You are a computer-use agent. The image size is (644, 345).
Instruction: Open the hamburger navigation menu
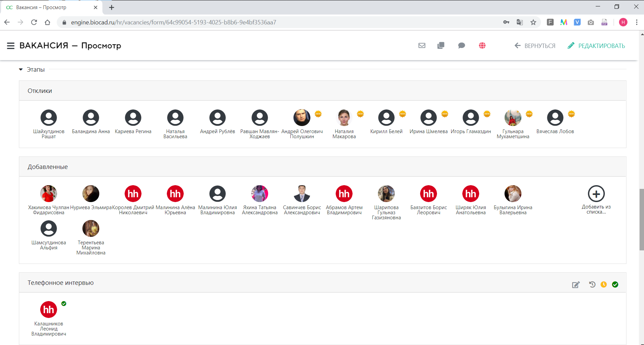pos(11,46)
